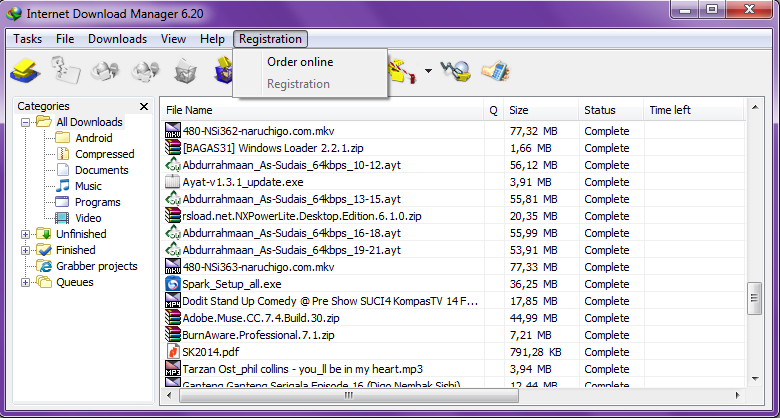This screenshot has width=780, height=418.
Task: Select the Compressed category label
Action: click(x=104, y=154)
